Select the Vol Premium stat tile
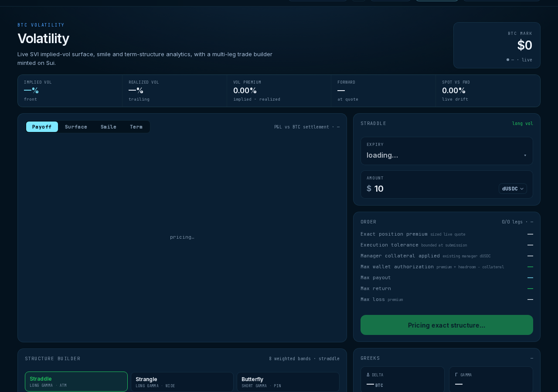 point(279,91)
